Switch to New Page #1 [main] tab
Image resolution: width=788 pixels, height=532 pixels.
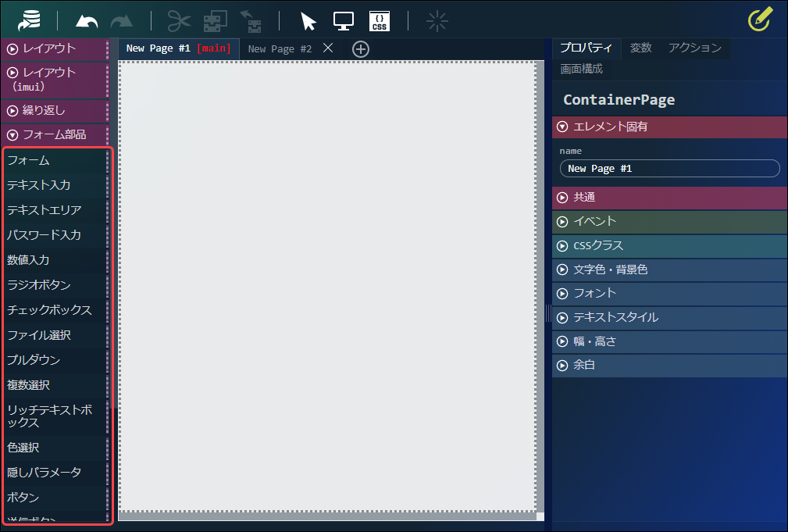(x=178, y=48)
